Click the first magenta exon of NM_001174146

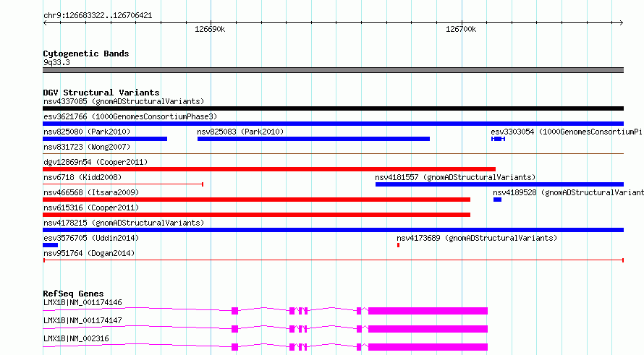[x=235, y=311]
